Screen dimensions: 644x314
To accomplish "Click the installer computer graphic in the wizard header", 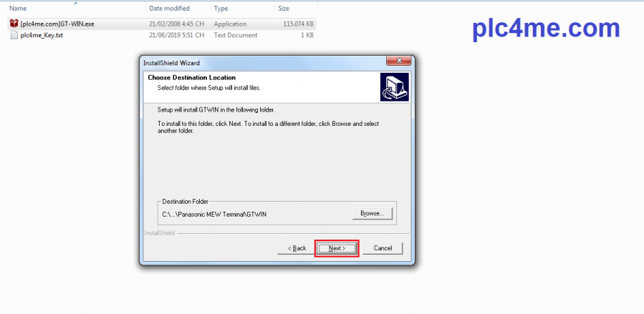I will [394, 87].
